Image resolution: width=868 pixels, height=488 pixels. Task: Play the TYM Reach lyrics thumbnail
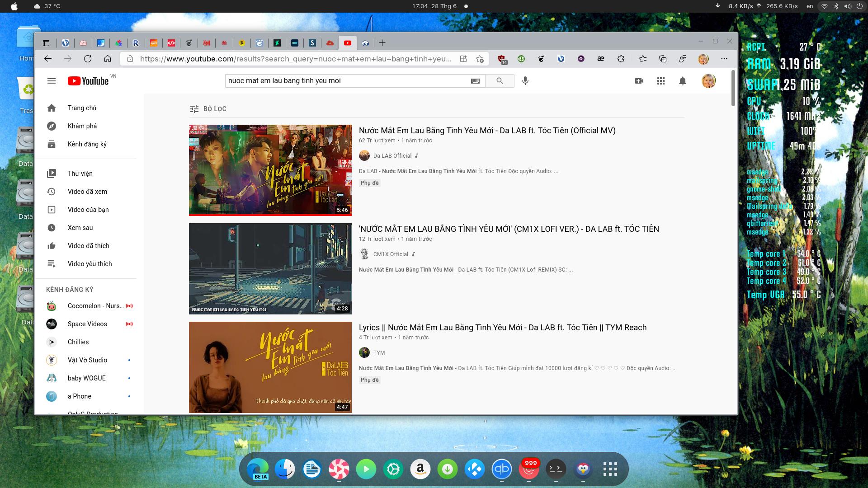coord(270,367)
